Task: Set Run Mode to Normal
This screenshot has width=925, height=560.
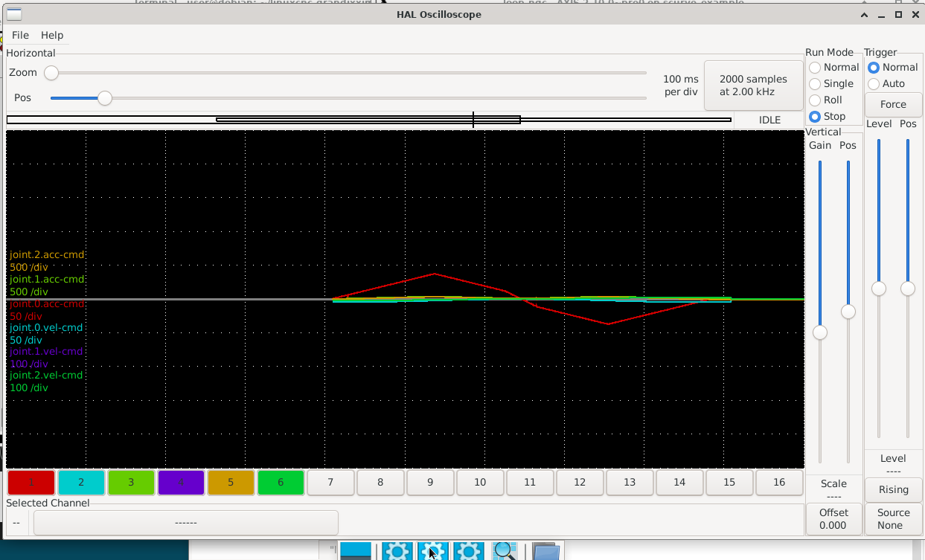Action: (816, 68)
